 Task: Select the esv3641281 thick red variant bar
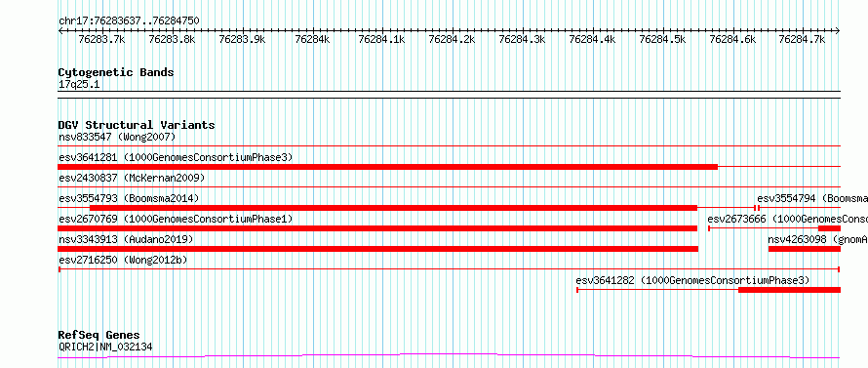[x=387, y=166]
